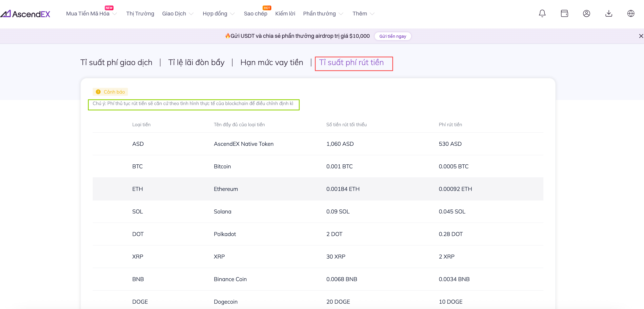644x309 pixels.
Task: Click the notification bell icon
Action: tap(542, 13)
